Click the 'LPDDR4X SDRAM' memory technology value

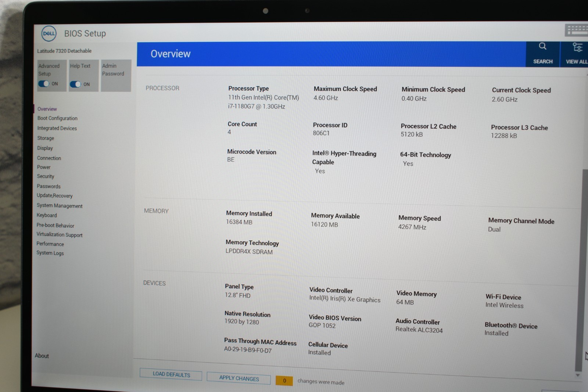(x=249, y=252)
